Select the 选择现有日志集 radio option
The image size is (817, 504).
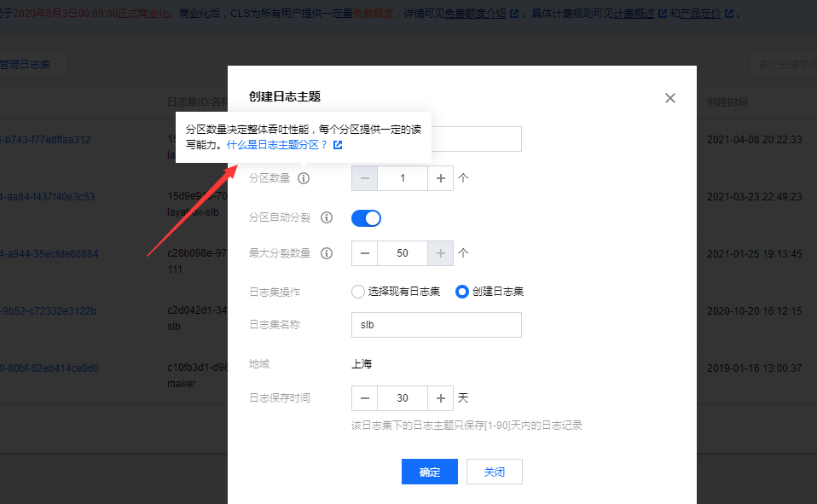click(x=358, y=292)
